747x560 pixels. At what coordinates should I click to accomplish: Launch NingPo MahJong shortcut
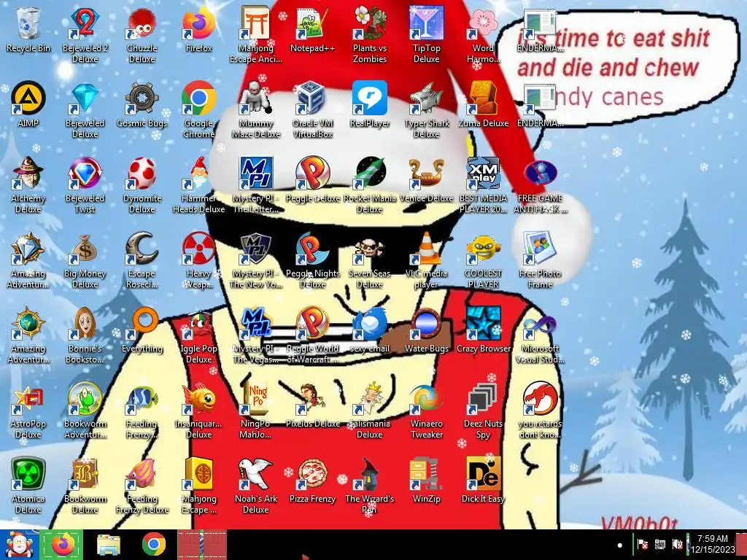tap(256, 411)
